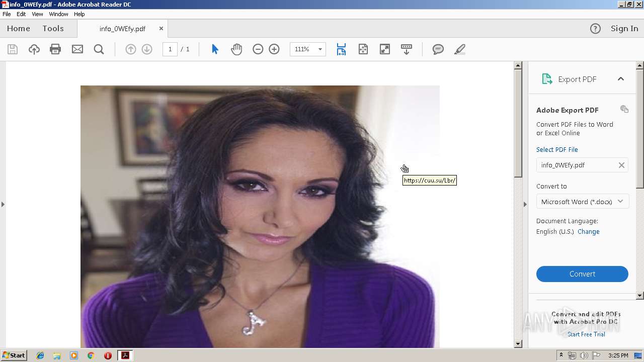
Task: Open the View menu
Action: [37, 14]
